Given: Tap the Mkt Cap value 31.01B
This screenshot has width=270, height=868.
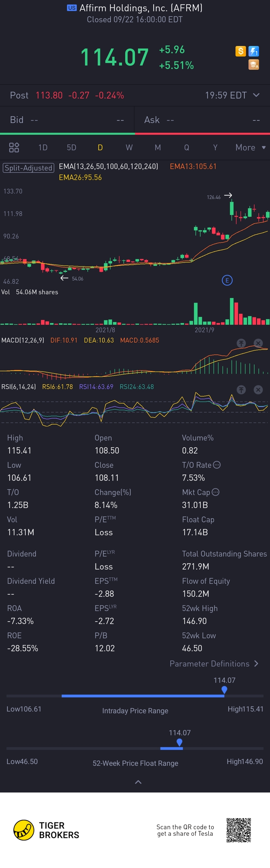Looking at the screenshot, I should click(x=195, y=505).
